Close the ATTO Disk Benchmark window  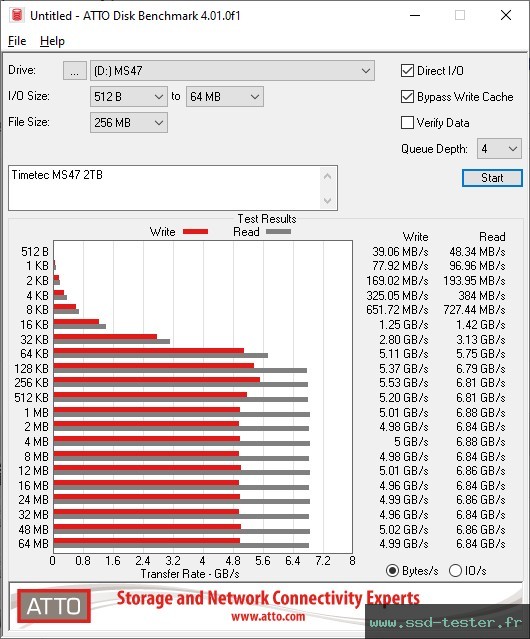pos(506,15)
